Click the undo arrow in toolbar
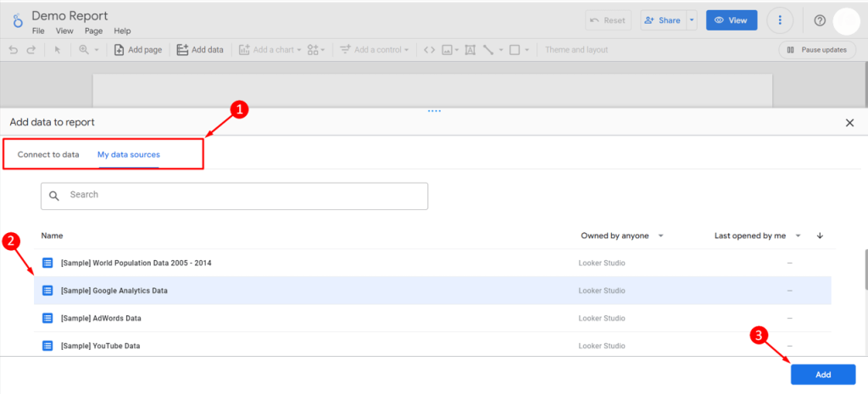Image resolution: width=868 pixels, height=394 pixels. 14,50
